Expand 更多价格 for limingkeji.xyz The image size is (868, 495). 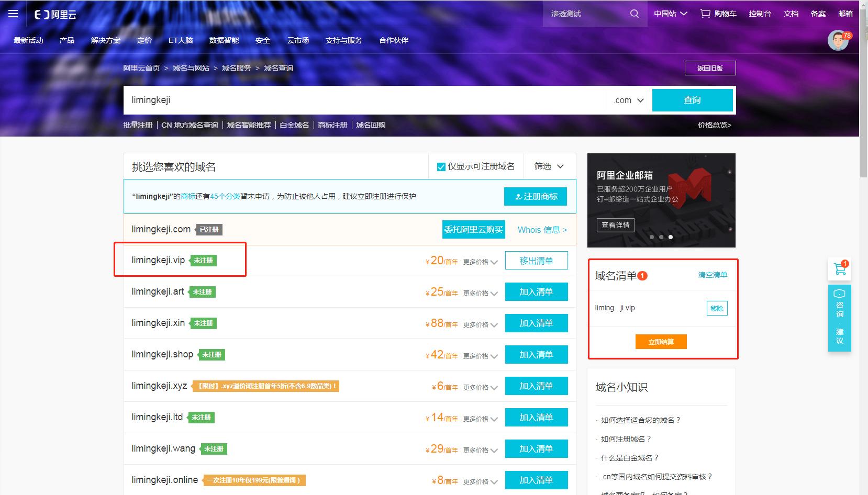point(477,387)
